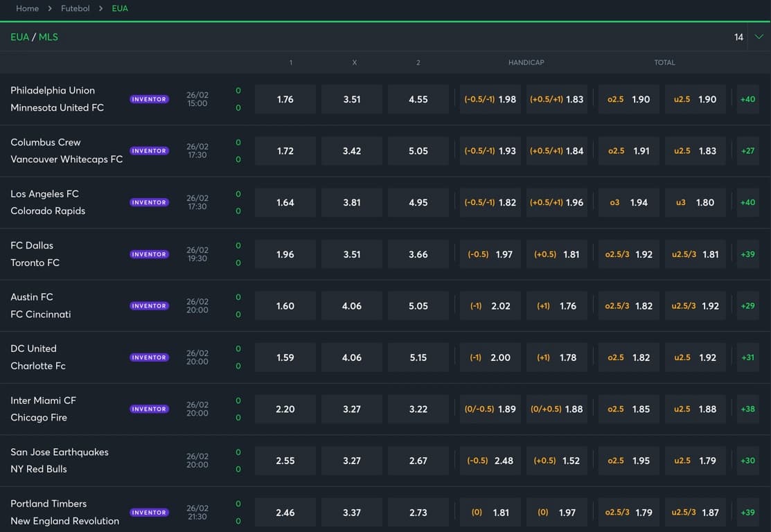Click INVENTOR badge for Inter Miami CF match
771x532 pixels.
149,409
